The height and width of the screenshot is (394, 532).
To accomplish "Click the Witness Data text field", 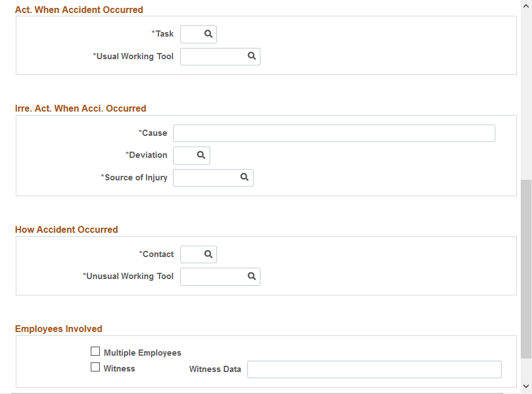I will 374,369.
